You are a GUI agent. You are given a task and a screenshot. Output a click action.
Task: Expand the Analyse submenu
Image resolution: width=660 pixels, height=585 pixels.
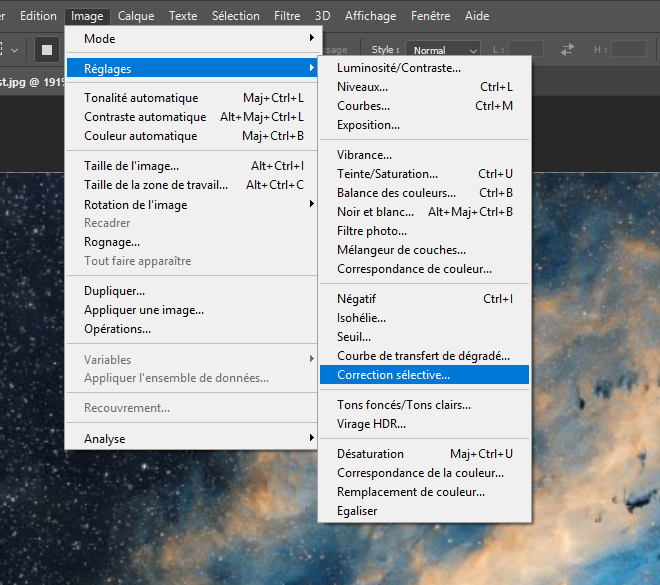192,439
